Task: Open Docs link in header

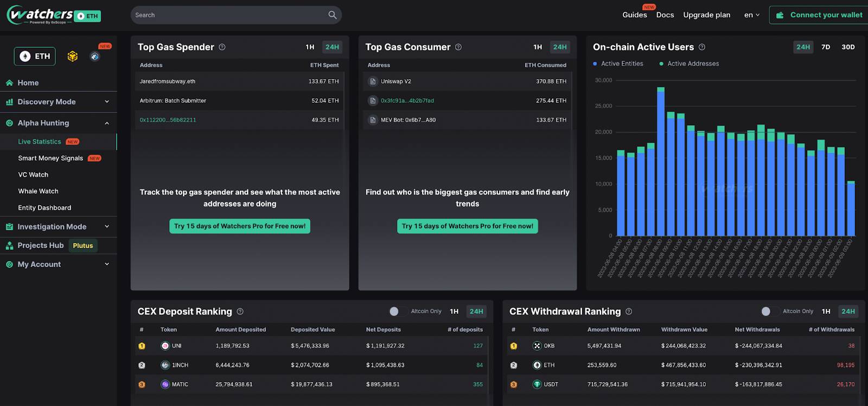Action: click(x=665, y=15)
